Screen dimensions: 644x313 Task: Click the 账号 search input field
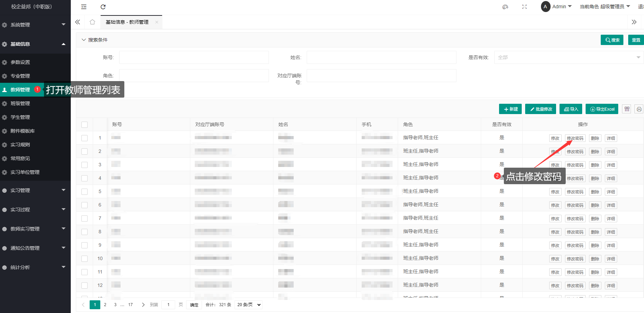click(194, 57)
